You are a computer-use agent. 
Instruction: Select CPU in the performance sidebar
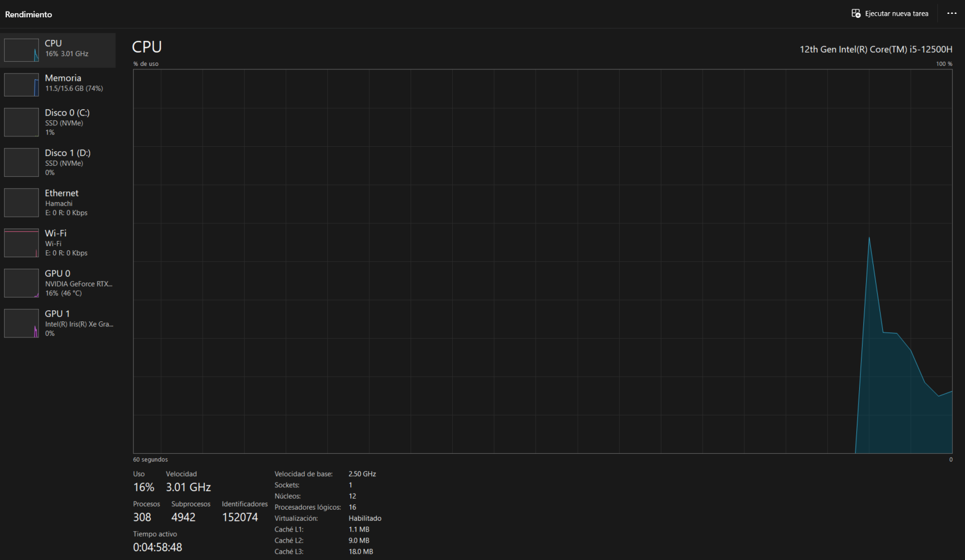[58, 50]
